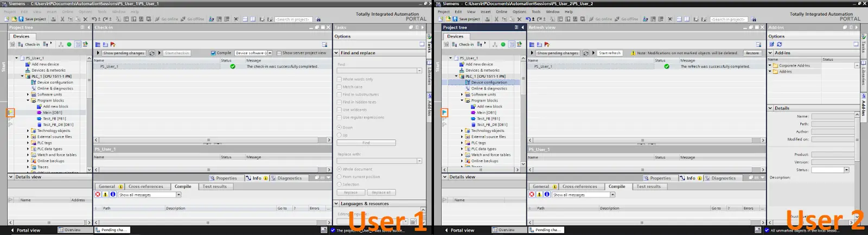
Task: Click Go online in PS_User_1 toolbar
Action: 166,19
